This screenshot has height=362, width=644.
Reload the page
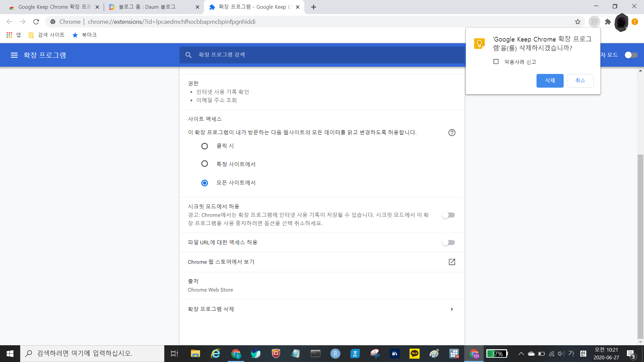[x=36, y=22]
